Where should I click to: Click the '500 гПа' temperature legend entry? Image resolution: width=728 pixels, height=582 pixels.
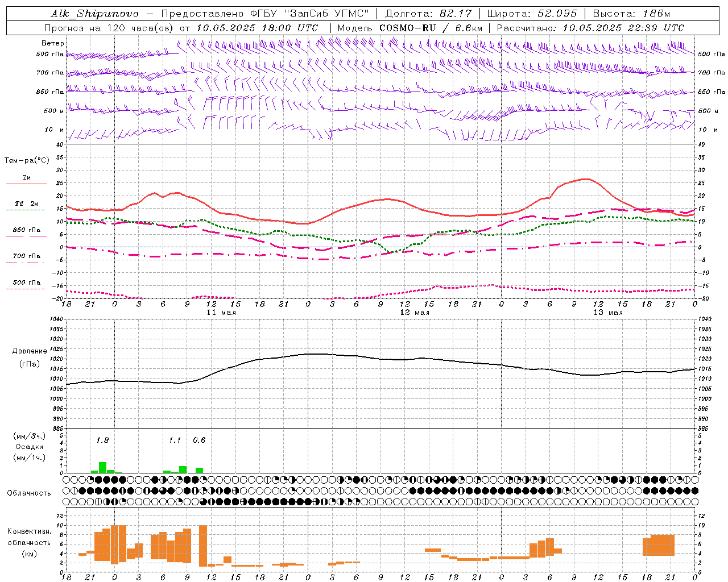pyautogui.click(x=27, y=282)
